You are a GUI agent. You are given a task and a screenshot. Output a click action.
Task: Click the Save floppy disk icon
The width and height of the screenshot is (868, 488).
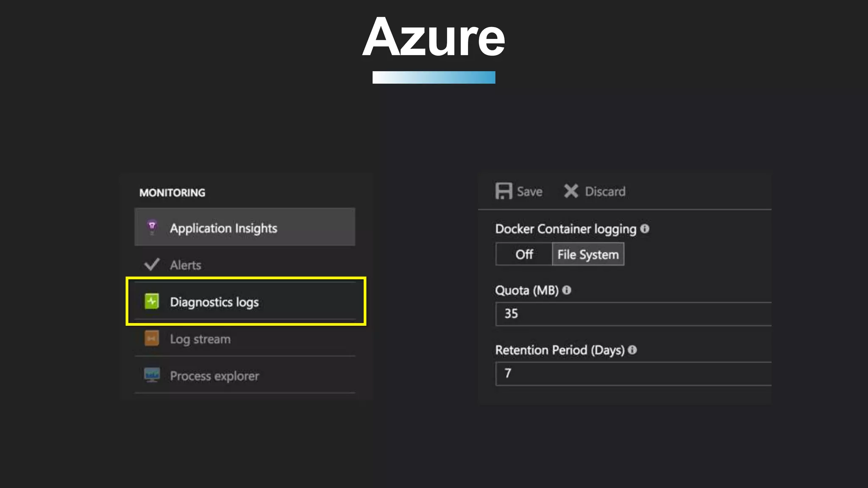[x=504, y=191]
